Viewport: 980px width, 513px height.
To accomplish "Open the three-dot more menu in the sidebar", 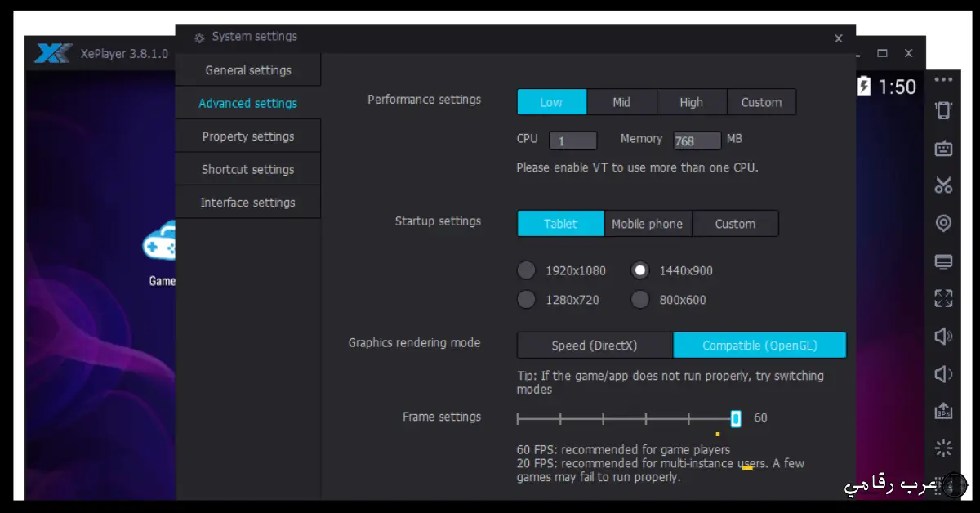I will point(943,79).
